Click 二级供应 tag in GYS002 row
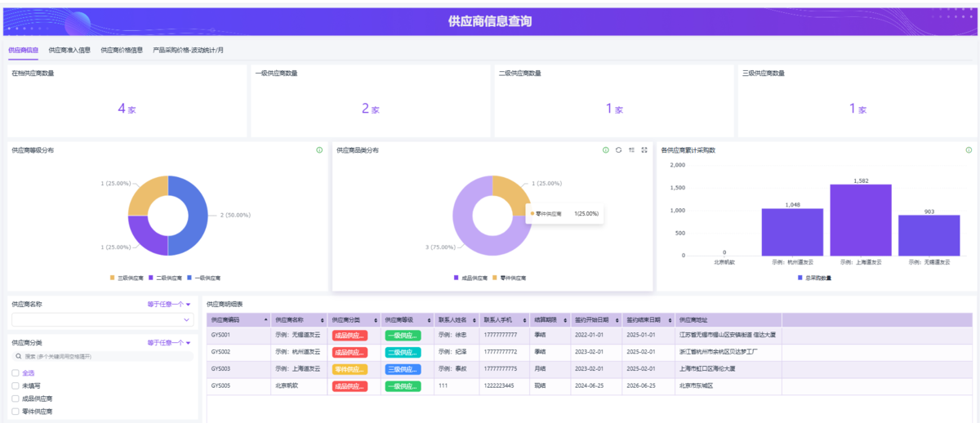 (x=403, y=352)
